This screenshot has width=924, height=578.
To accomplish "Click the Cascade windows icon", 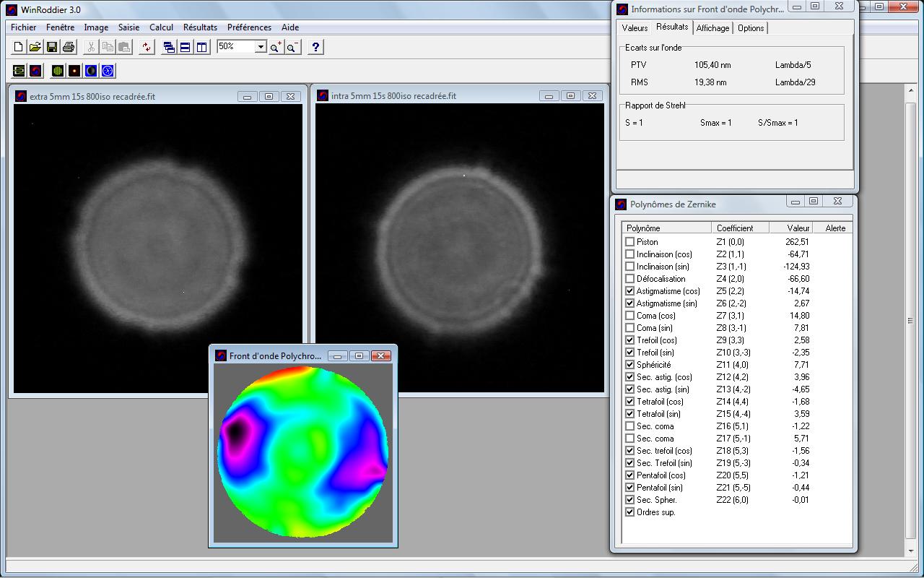I will coord(169,47).
